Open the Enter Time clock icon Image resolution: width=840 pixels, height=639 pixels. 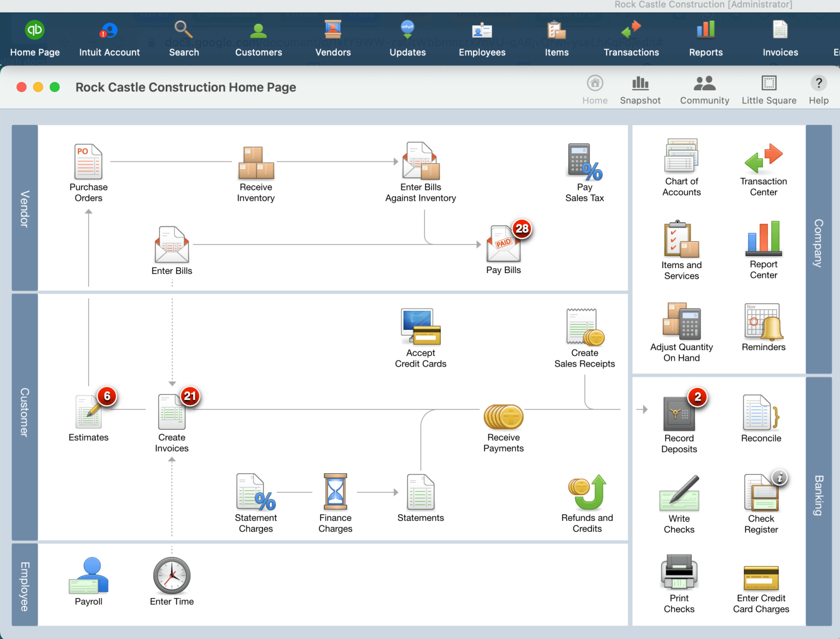pyautogui.click(x=172, y=574)
